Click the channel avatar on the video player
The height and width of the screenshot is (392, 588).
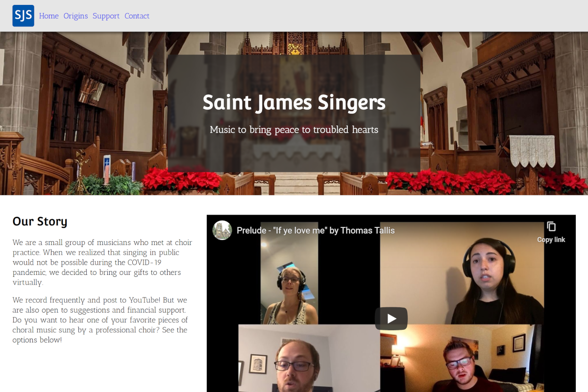coord(222,230)
